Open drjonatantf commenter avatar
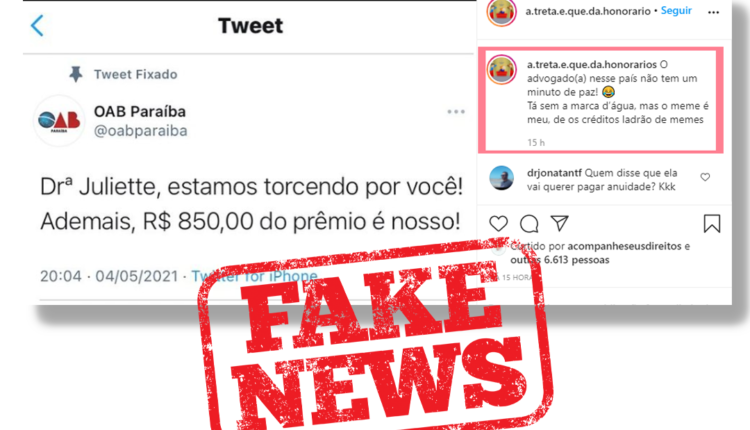The width and height of the screenshot is (750, 430). 501,178
